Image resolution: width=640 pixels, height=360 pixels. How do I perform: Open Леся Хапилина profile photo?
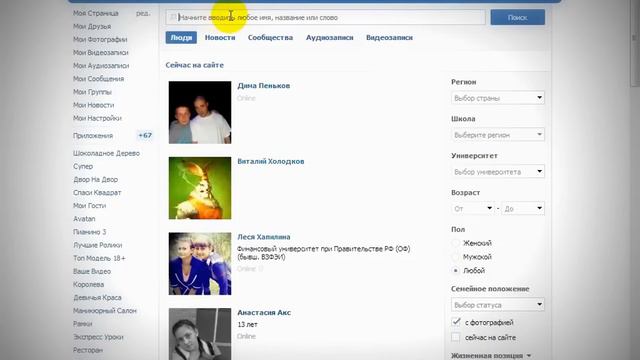tap(200, 264)
